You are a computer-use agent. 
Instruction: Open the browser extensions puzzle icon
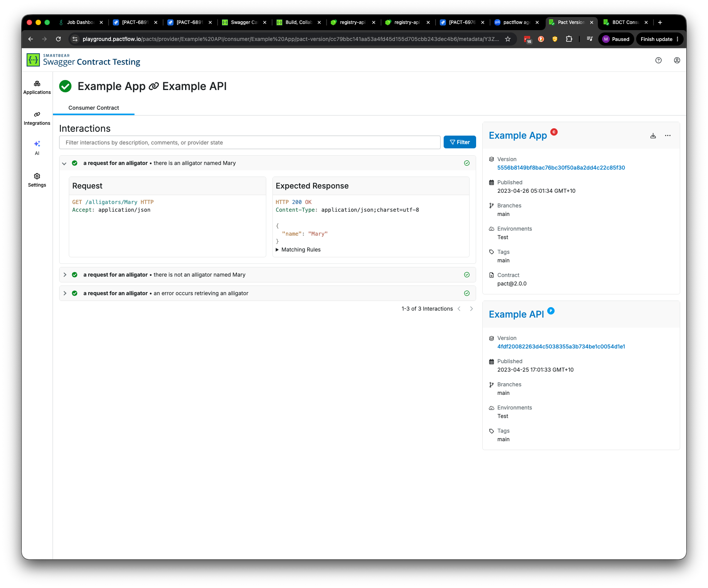(x=569, y=39)
